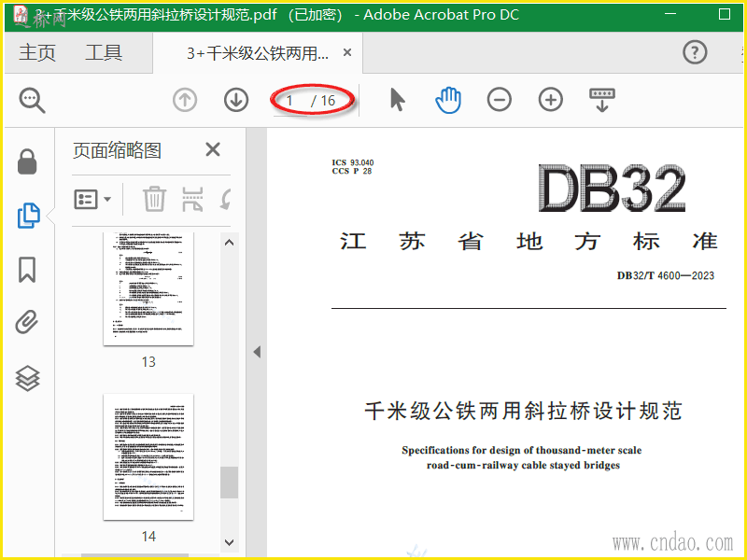Enable scrolling mode with the page fit icon
The image size is (747, 560).
tap(602, 100)
